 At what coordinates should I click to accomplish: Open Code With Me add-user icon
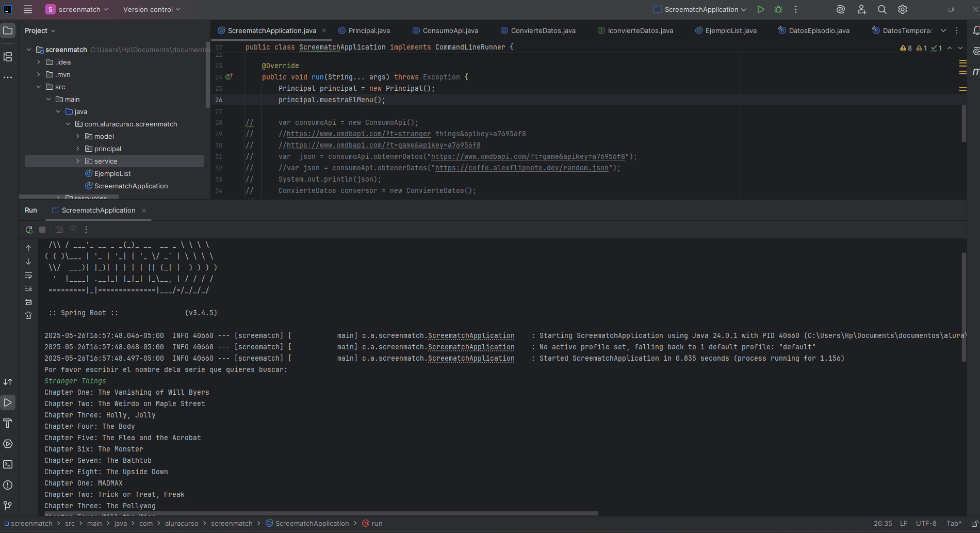pyautogui.click(x=861, y=9)
